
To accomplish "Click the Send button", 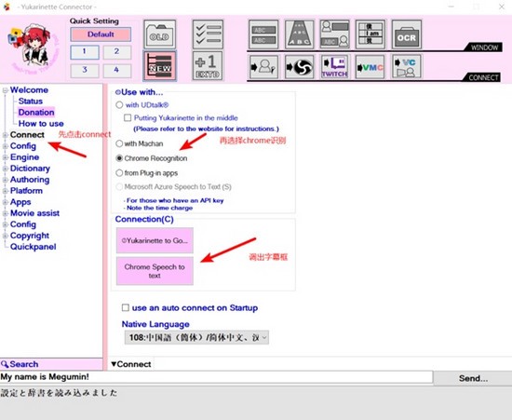I will tap(473, 378).
